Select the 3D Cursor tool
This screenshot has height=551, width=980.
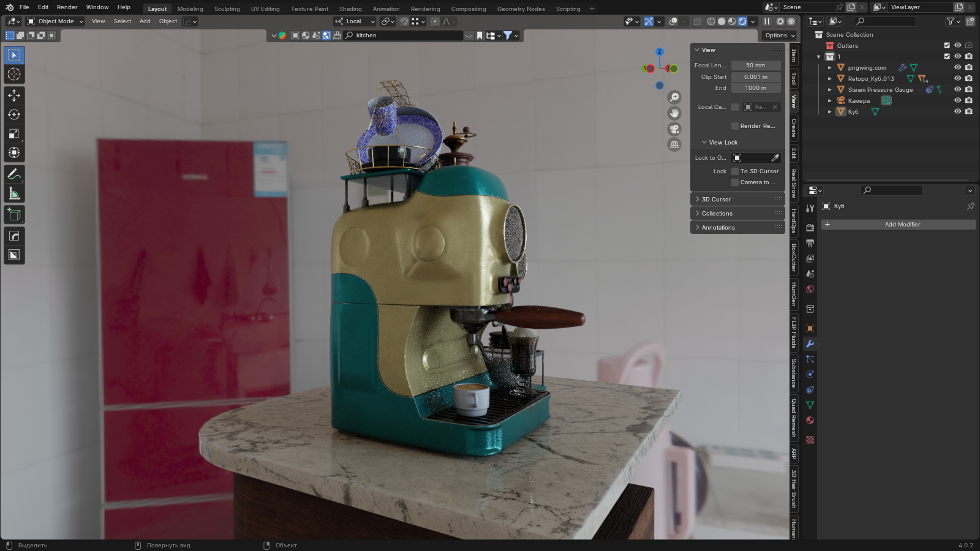pyautogui.click(x=14, y=75)
